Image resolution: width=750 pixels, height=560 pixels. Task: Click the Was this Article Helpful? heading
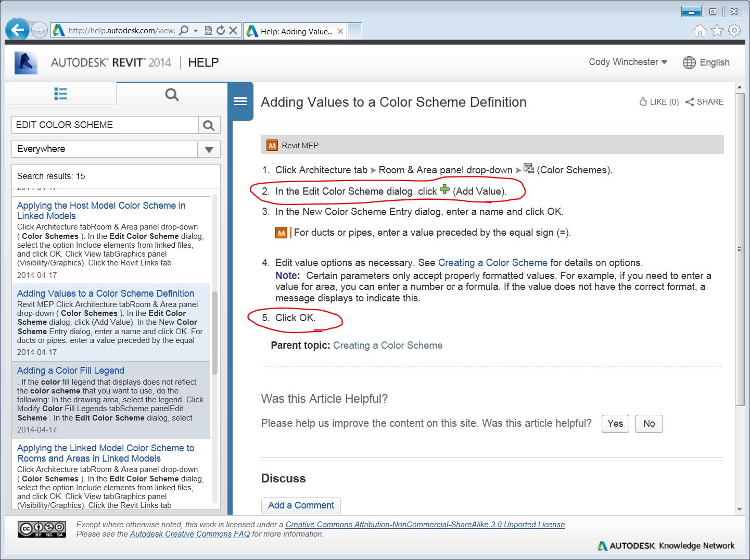tap(325, 399)
